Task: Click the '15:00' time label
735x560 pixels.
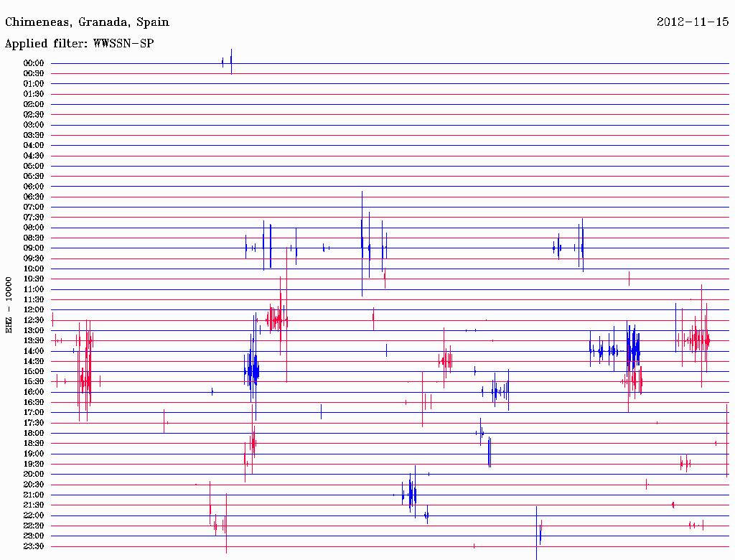Action: [x=34, y=371]
